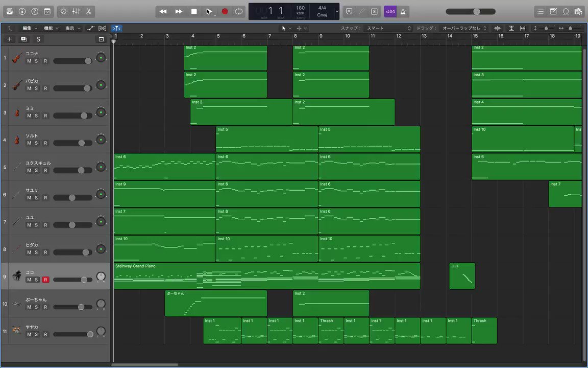
Task: Select the ソルト cello track icon
Action: click(16, 140)
